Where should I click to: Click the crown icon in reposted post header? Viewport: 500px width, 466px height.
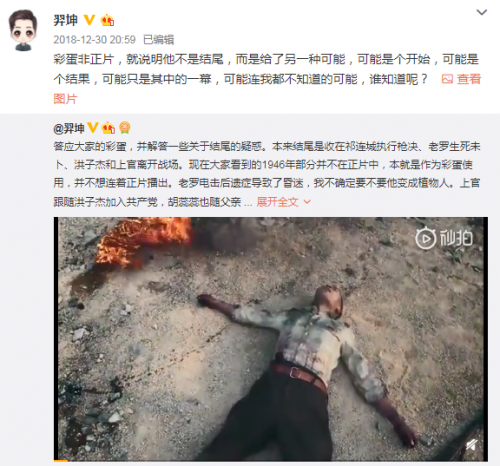click(108, 128)
